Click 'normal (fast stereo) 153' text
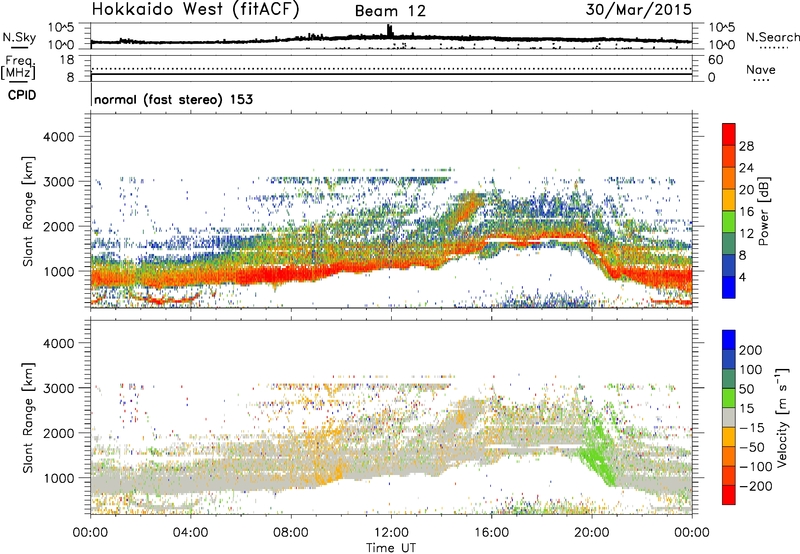 coord(173,99)
